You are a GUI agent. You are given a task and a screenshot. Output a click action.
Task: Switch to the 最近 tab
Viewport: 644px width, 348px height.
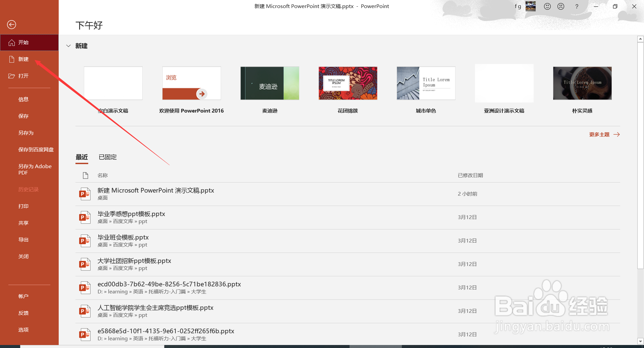click(82, 157)
